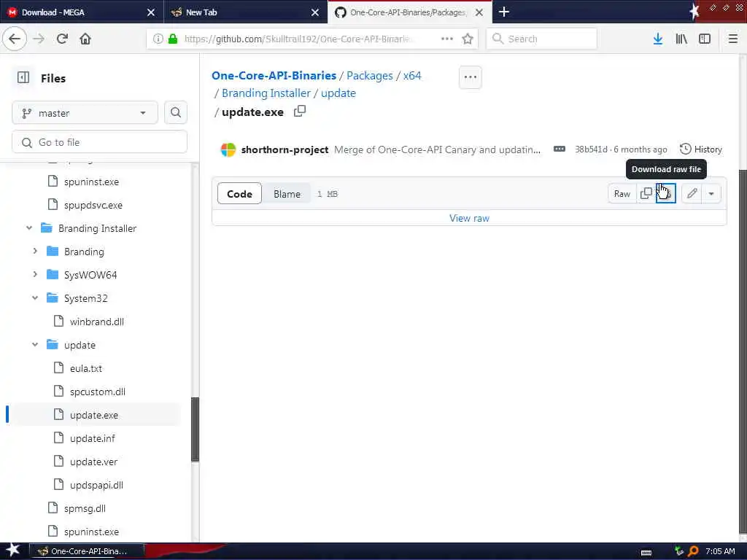Click the shorthorn-project avatar
Image resolution: width=747 pixels, height=560 pixels.
(x=228, y=149)
